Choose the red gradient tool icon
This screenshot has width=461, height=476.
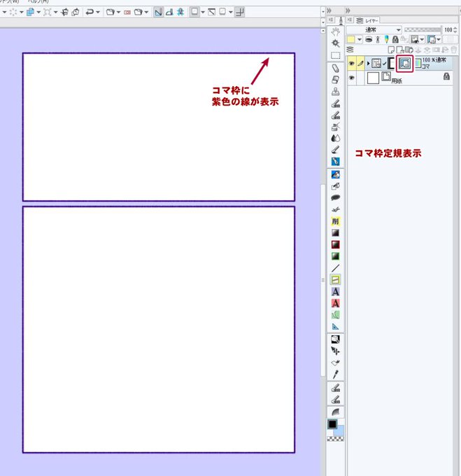(336, 245)
